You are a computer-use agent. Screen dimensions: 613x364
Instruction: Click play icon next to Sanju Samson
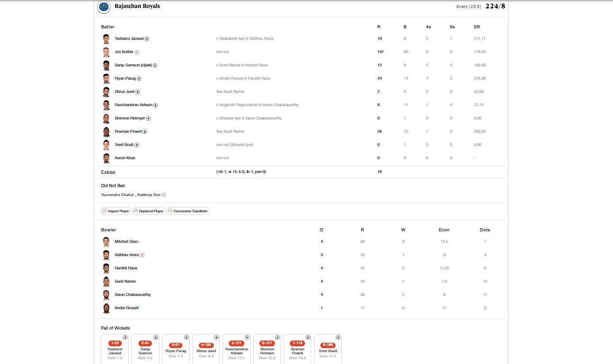pos(155,65)
